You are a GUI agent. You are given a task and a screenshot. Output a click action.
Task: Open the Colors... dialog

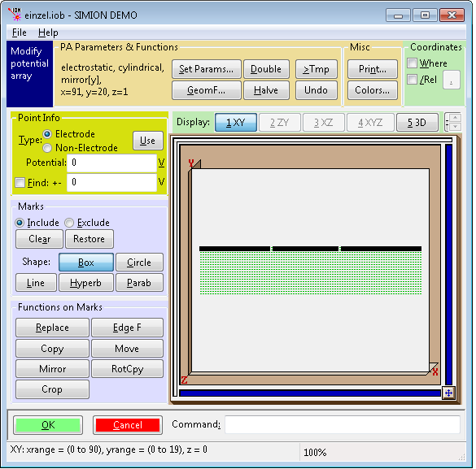pyautogui.click(x=373, y=90)
